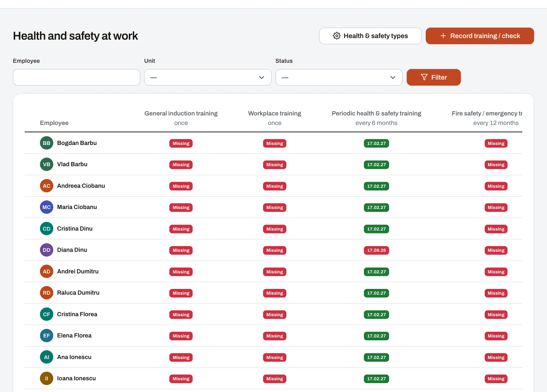Click Ioana Ionescu's II avatar

47,378
